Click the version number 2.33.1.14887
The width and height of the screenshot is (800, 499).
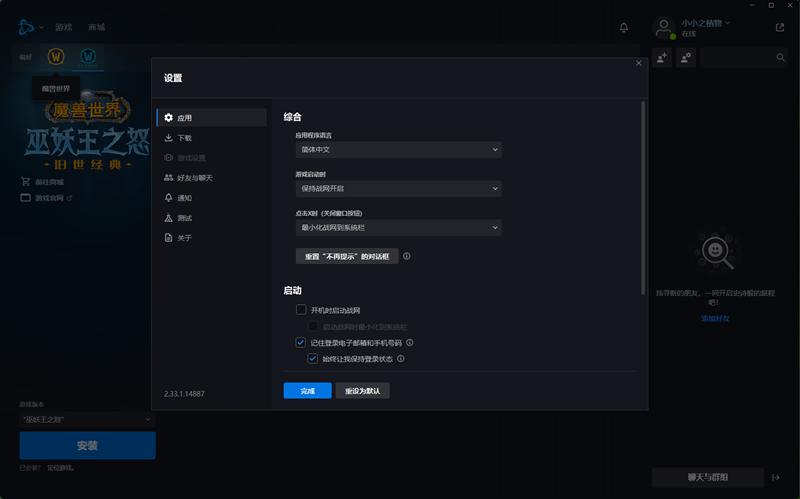(x=184, y=394)
